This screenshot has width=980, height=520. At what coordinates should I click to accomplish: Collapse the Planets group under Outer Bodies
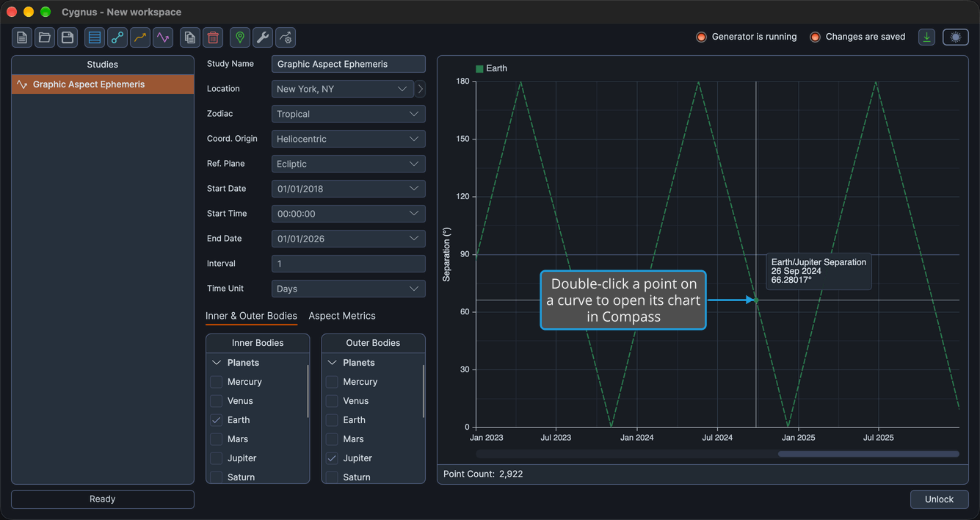point(332,363)
